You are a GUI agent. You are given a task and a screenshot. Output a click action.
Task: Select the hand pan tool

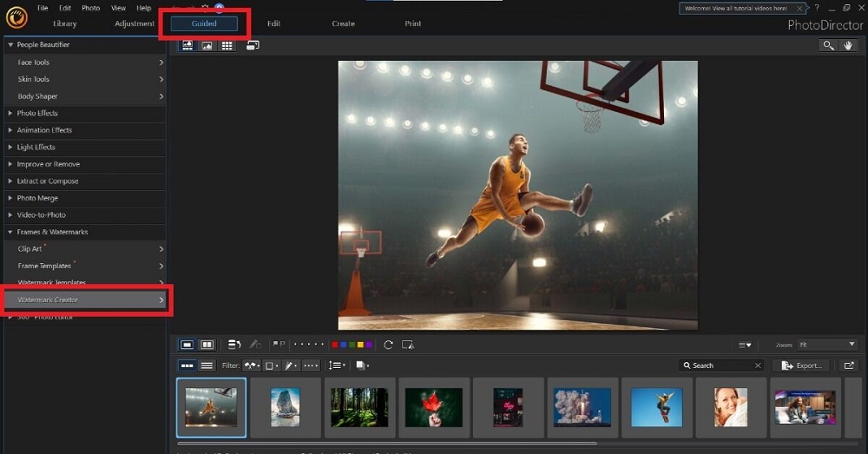click(x=848, y=45)
